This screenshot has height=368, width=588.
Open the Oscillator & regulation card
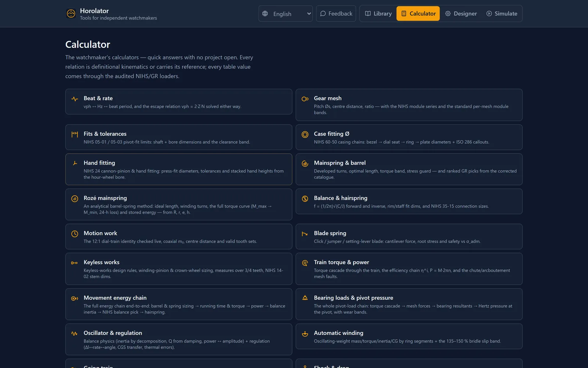(x=179, y=339)
